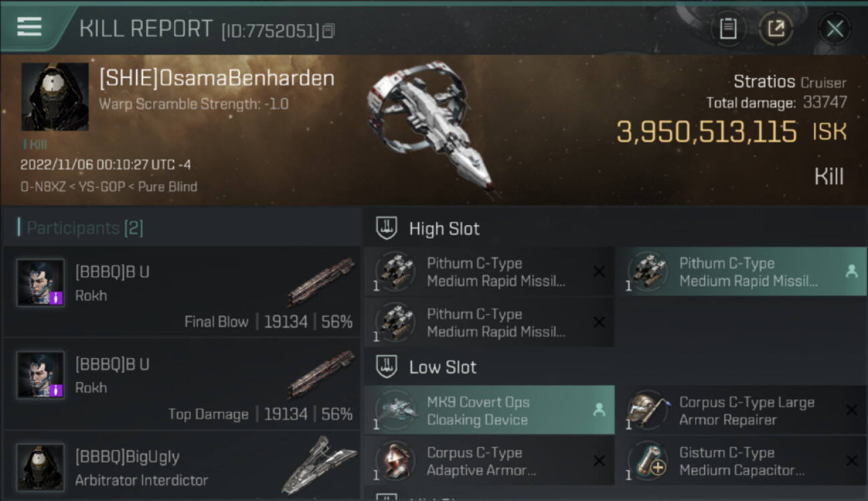This screenshot has height=501, width=868.
Task: Select the Low Slot section header
Action: [443, 367]
